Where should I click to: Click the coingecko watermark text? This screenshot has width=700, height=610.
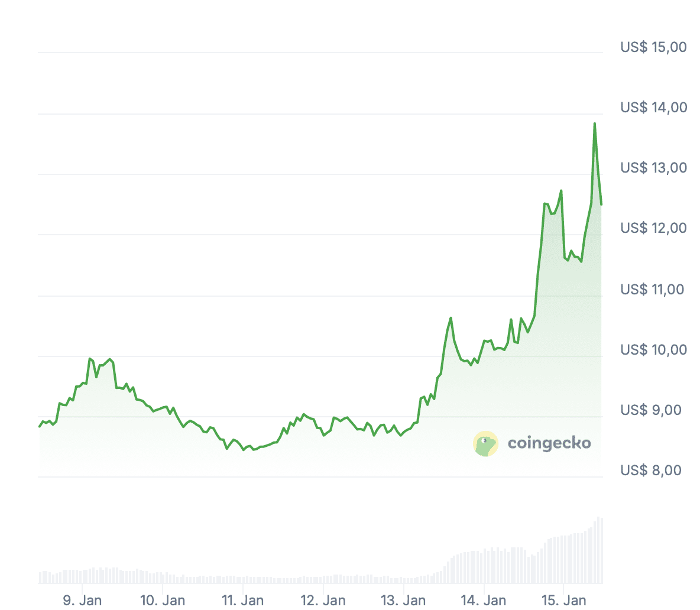(x=549, y=443)
